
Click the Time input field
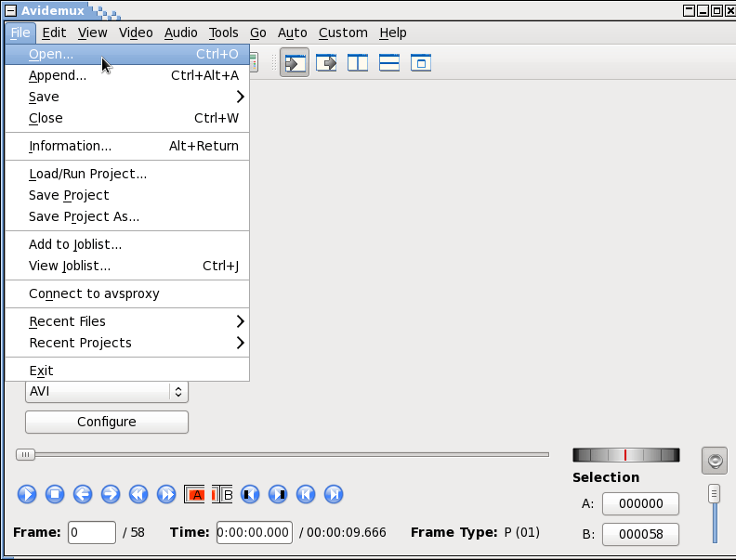tap(255, 533)
